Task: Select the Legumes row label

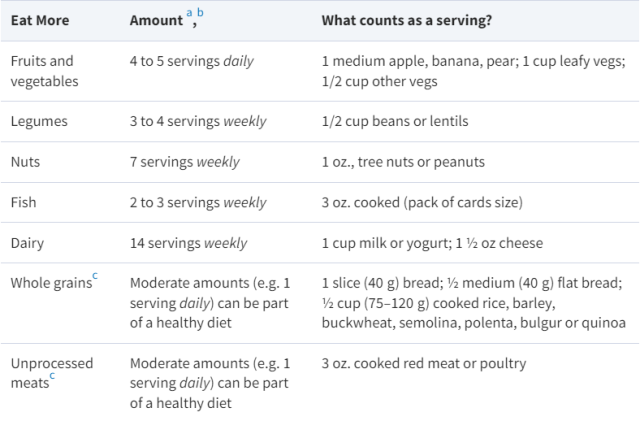Action: click(39, 121)
